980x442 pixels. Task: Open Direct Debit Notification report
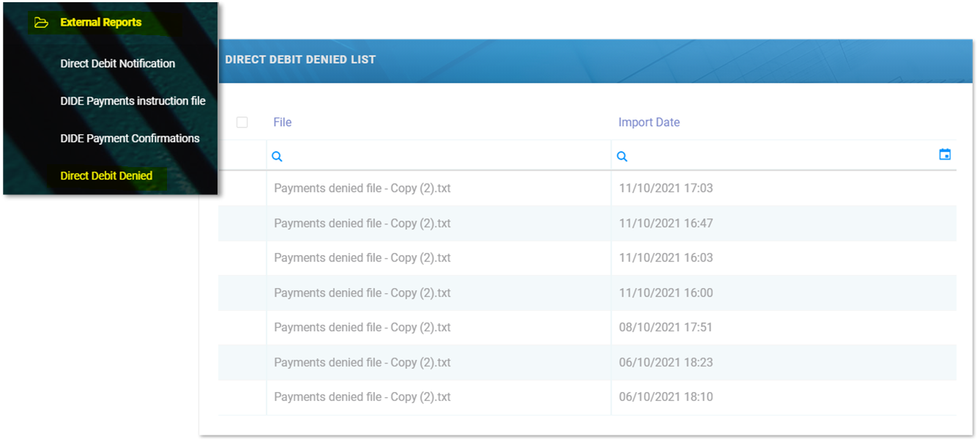(x=117, y=64)
